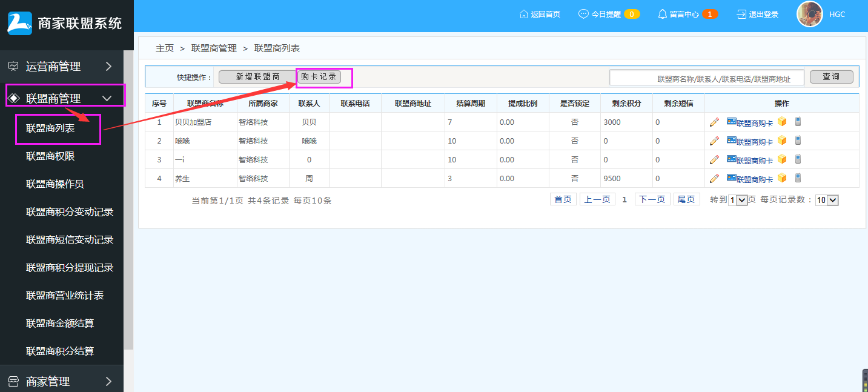Click the 查询 search button
Viewport: 868px width, 392px height.
tap(831, 77)
